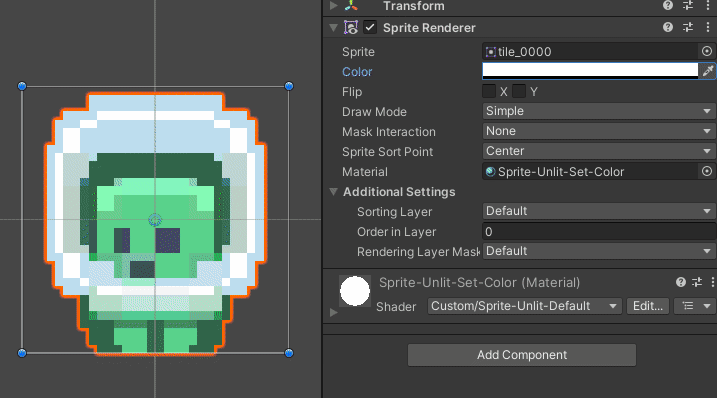Select the bottom-left sprite rect handle
717x398 pixels.
(22, 353)
